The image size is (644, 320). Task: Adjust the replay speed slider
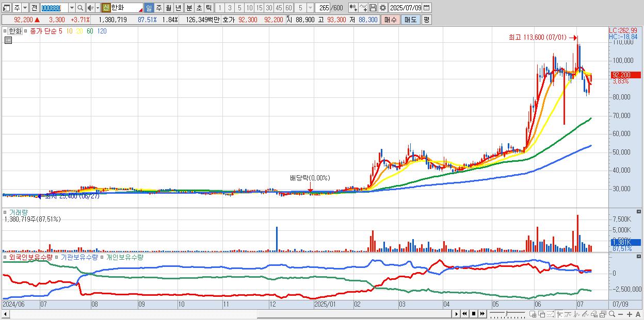[x=507, y=314]
